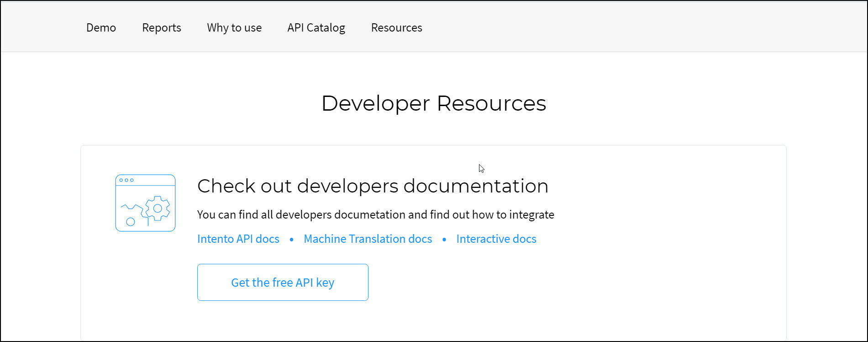This screenshot has height=342, width=868.
Task: Open the API Catalog page
Action: 316,28
